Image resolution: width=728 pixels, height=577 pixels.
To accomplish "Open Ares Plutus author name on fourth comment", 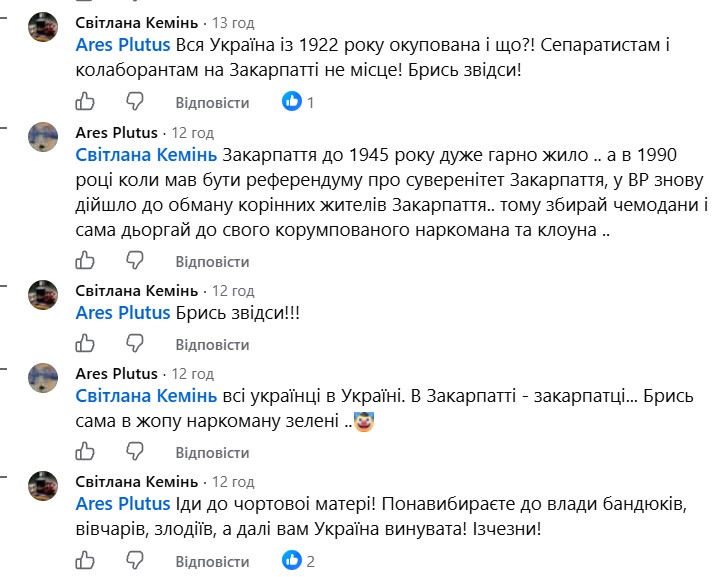I will tap(117, 374).
